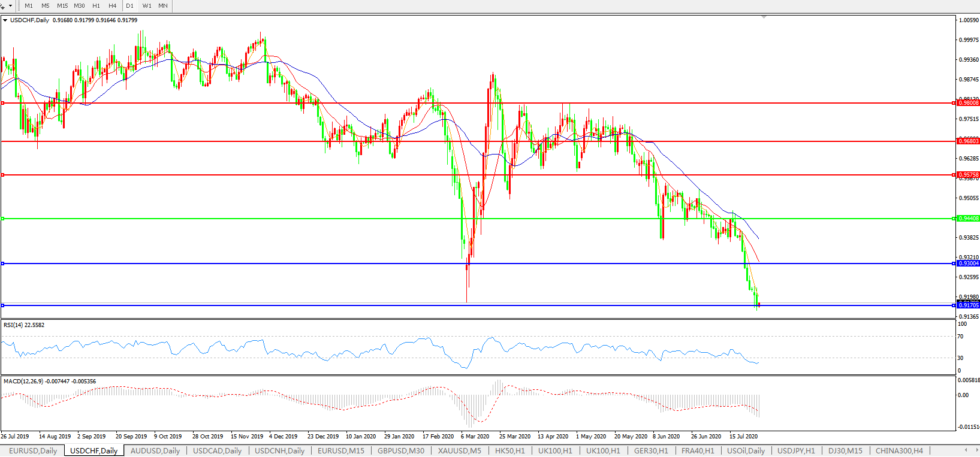
Task: Switch to the XAUUSD,M5 chart tab
Action: tap(459, 450)
